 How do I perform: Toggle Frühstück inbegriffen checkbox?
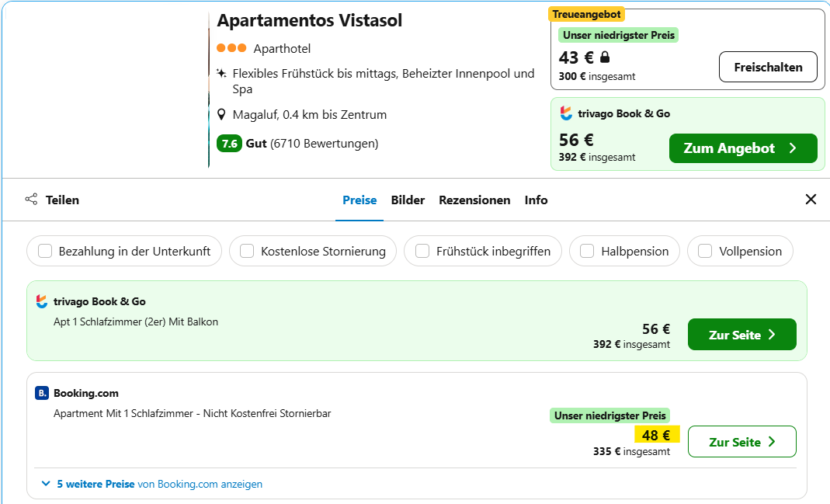(x=423, y=251)
